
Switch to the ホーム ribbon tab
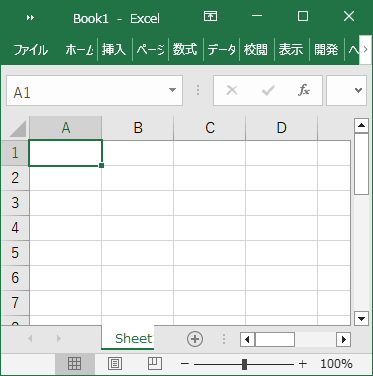tap(79, 50)
